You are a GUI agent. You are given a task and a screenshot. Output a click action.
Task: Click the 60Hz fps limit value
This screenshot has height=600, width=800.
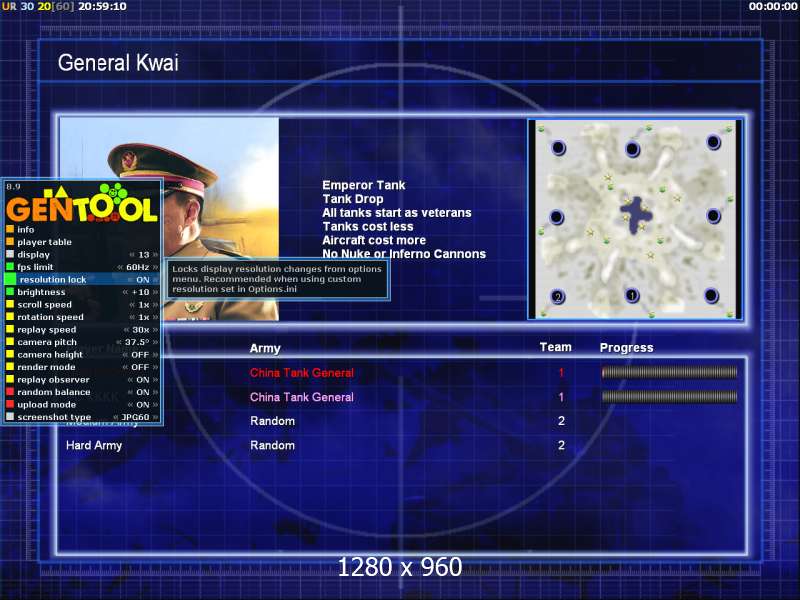tap(138, 267)
